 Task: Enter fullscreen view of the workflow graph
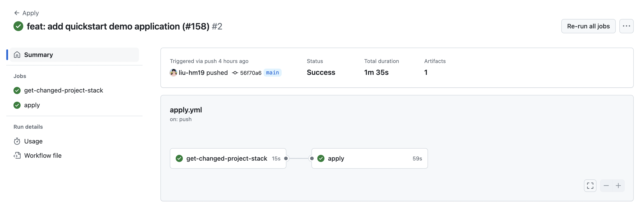pos(590,185)
